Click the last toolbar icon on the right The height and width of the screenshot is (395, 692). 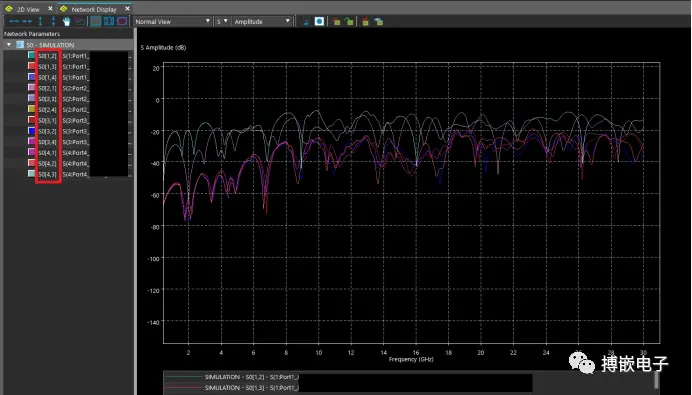[x=378, y=21]
